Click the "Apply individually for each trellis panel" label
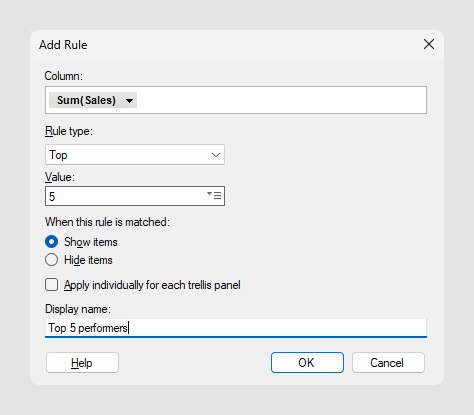 tap(152, 285)
